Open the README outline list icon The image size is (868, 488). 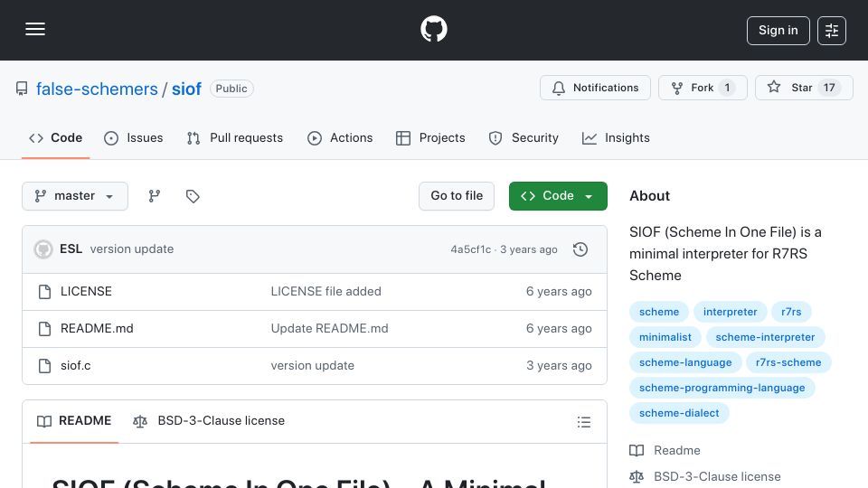click(583, 422)
